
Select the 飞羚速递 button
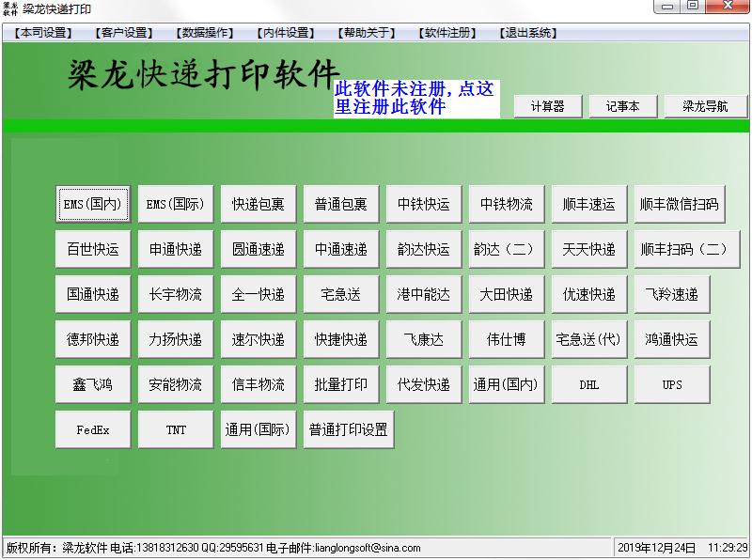672,294
